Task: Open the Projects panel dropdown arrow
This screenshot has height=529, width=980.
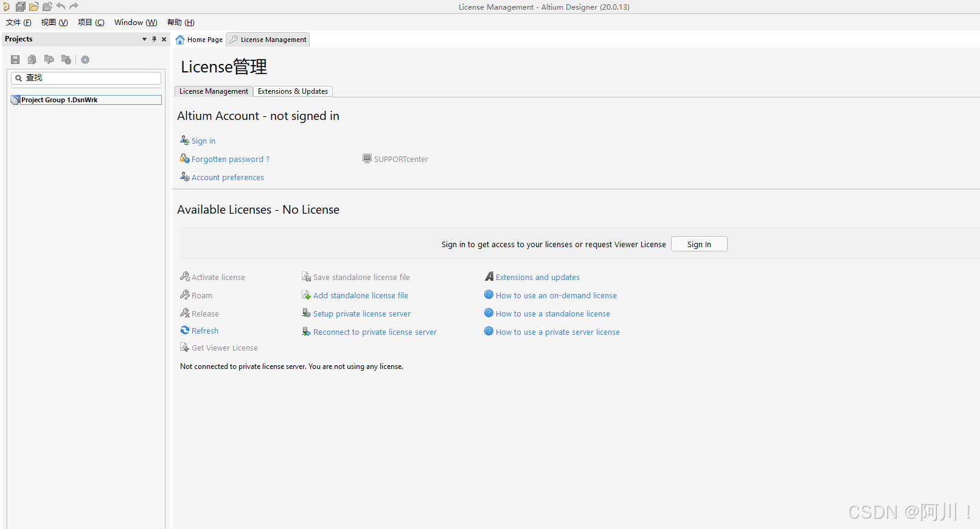Action: [x=144, y=39]
